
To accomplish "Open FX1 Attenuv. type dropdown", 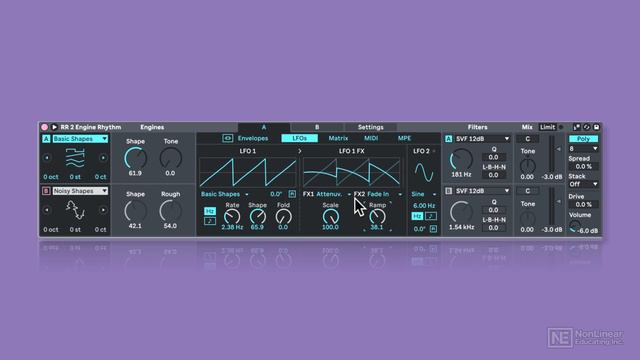I will 334,194.
